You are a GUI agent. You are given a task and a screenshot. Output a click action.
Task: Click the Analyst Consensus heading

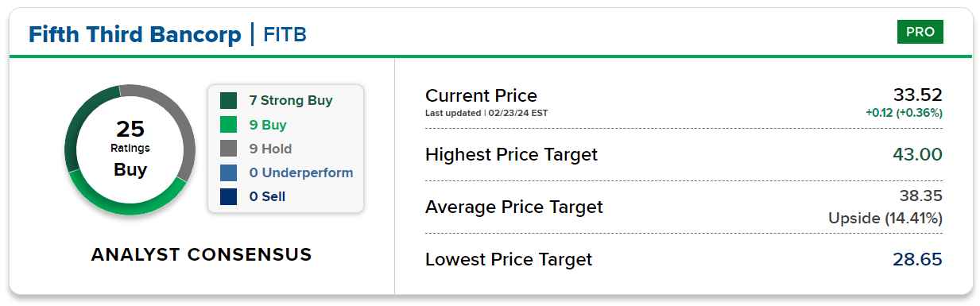[201, 254]
